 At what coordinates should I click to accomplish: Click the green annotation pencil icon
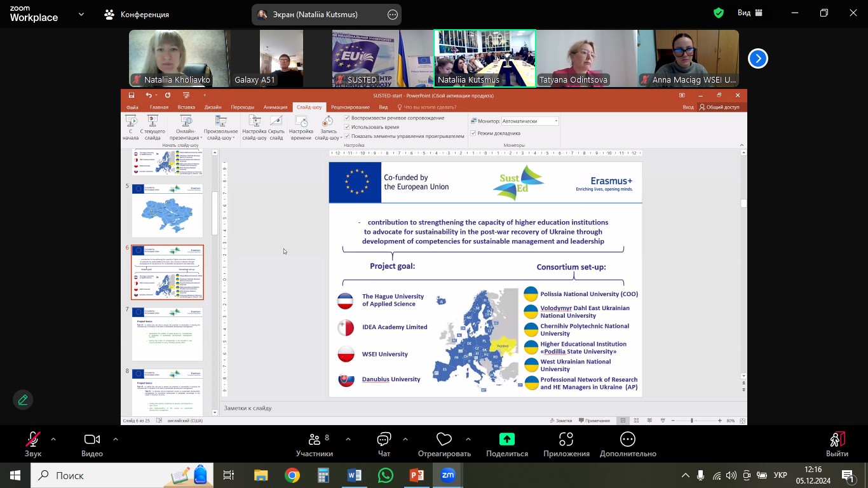(23, 400)
